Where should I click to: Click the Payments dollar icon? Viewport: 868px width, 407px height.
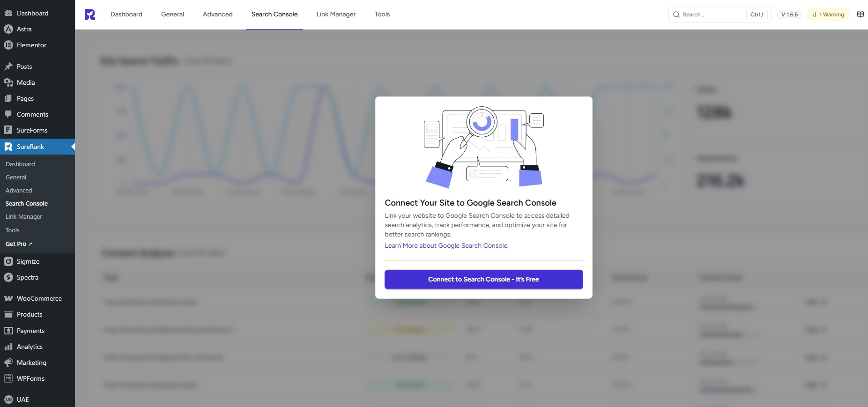[x=8, y=331]
